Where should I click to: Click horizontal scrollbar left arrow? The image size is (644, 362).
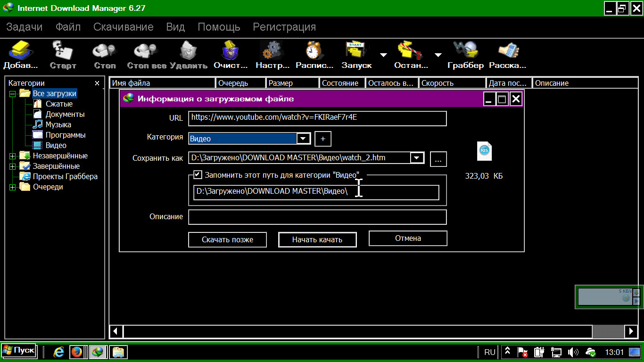click(x=116, y=331)
